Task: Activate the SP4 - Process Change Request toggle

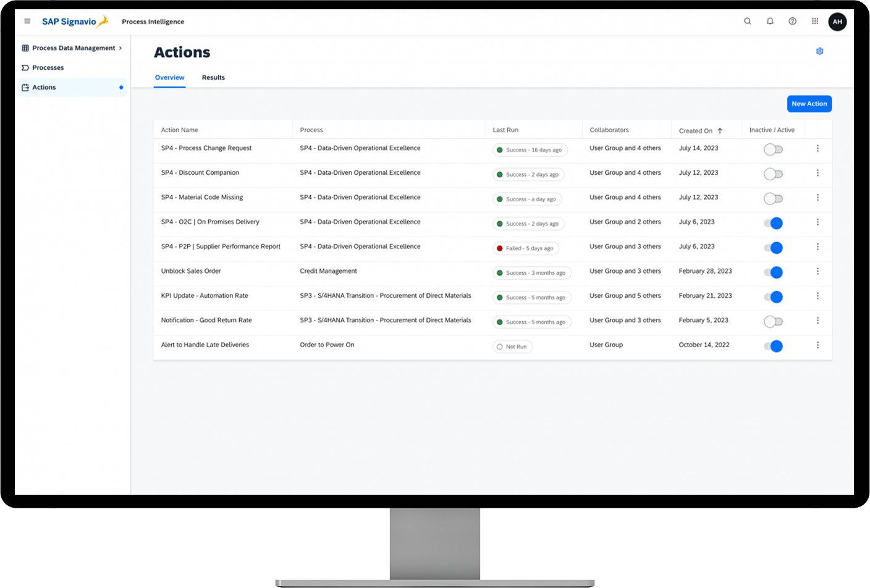Action: point(773,149)
